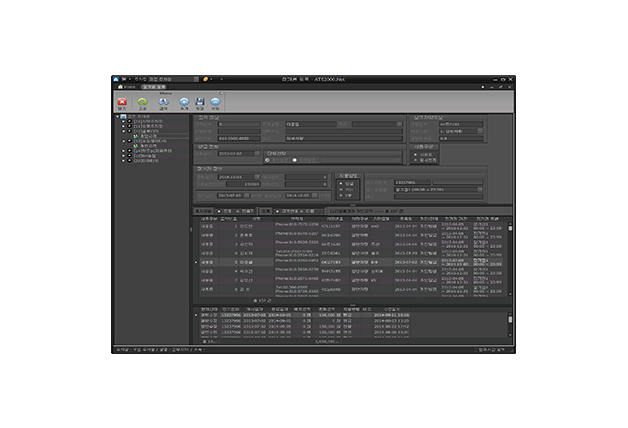Click the blue minus delete icon
The width and height of the screenshot is (628, 428).
[215, 102]
